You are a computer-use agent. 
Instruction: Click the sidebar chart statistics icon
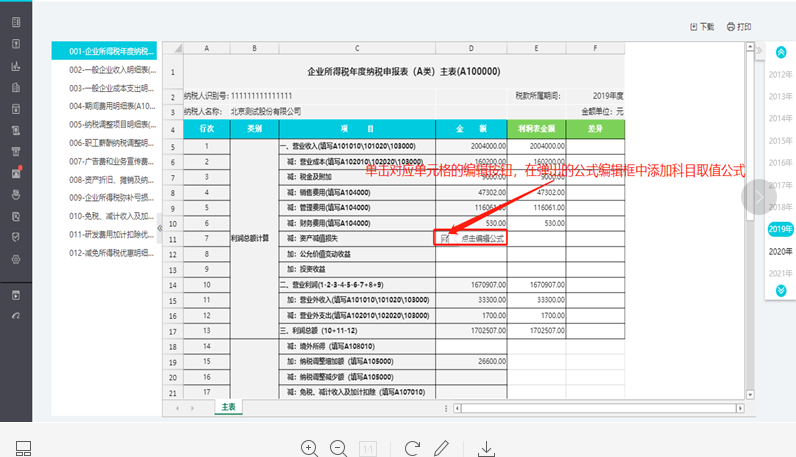coord(16,66)
